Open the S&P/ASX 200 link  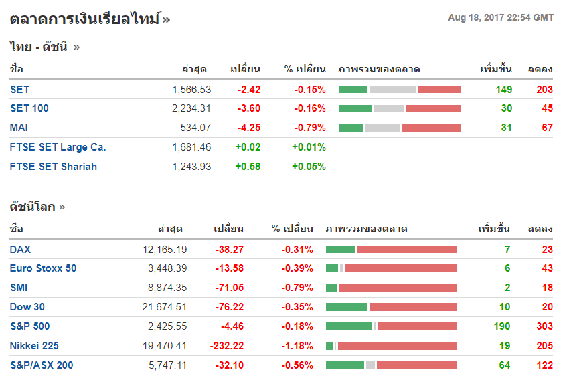click(x=42, y=365)
